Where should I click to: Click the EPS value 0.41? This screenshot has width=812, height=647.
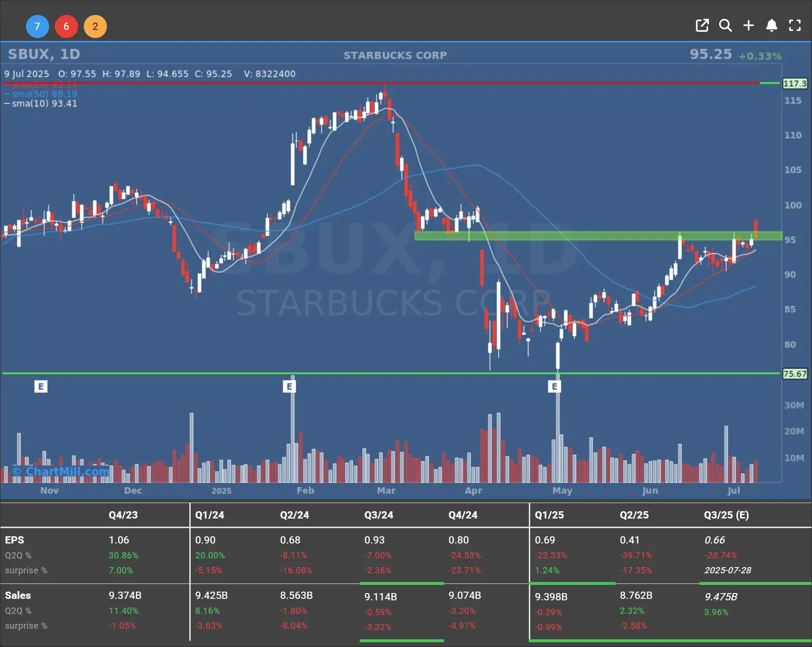[630, 540]
